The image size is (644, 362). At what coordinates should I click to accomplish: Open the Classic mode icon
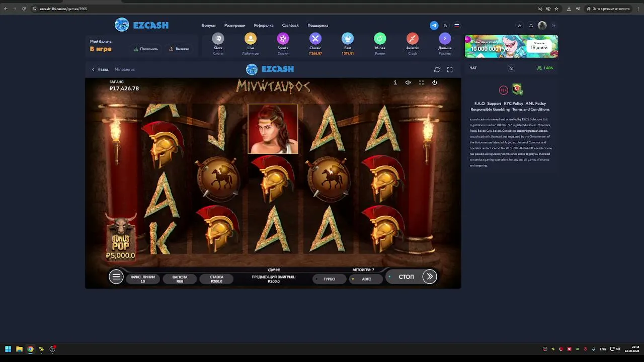pyautogui.click(x=315, y=39)
